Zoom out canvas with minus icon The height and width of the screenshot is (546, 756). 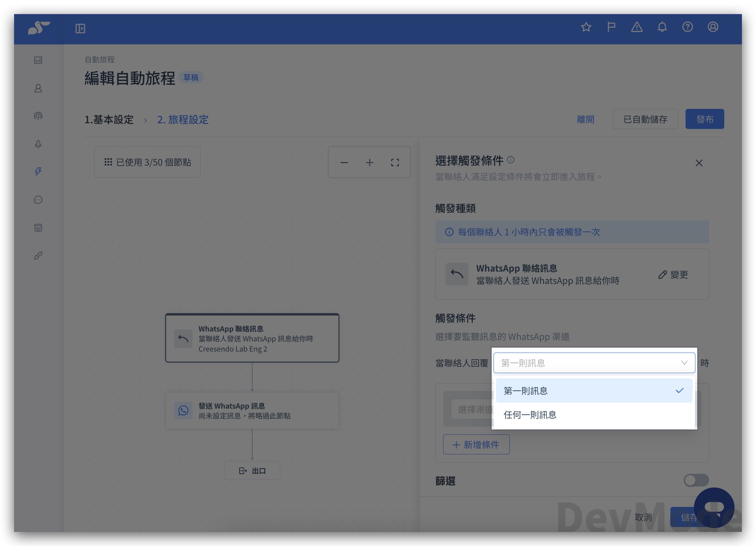(x=345, y=162)
